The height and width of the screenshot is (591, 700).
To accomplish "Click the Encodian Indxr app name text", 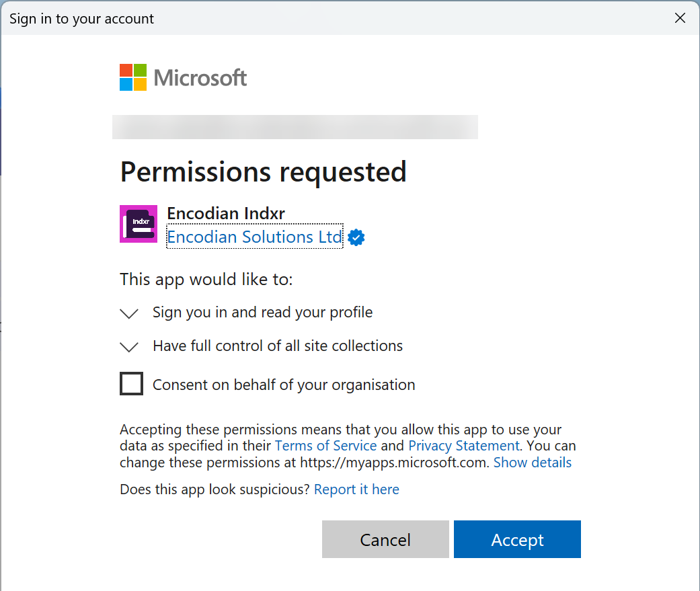I will coord(226,213).
